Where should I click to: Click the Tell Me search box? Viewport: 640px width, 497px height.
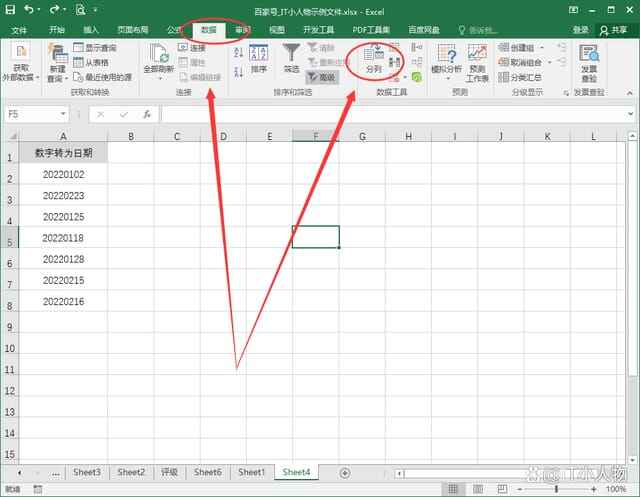(x=478, y=30)
